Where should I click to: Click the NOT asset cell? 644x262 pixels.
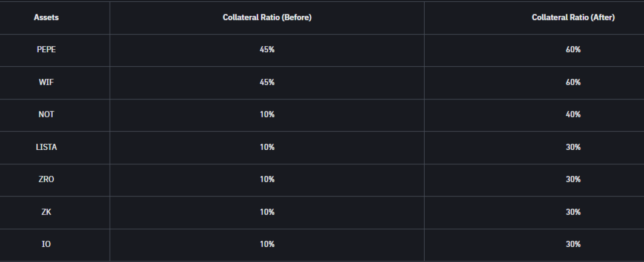coord(46,115)
